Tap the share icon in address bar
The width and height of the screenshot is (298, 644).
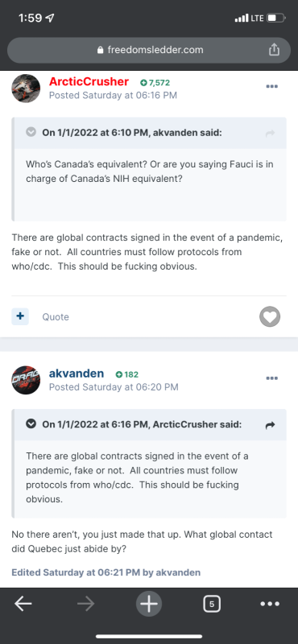274,50
